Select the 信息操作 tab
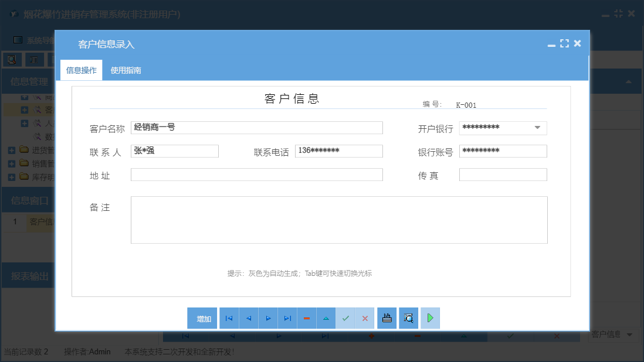This screenshot has width=644, height=362. [81, 69]
